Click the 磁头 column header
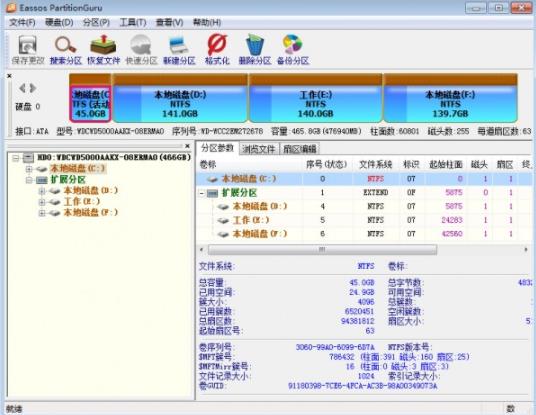This screenshot has height=415, width=536. coord(479,165)
